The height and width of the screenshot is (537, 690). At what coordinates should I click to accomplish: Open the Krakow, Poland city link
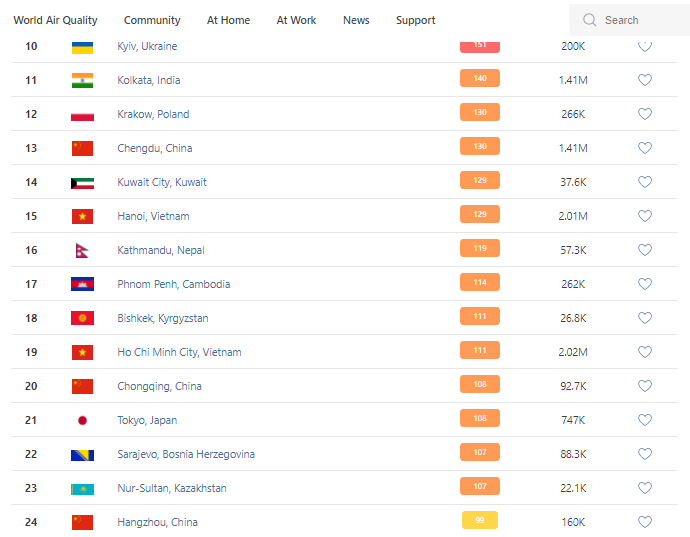point(153,114)
